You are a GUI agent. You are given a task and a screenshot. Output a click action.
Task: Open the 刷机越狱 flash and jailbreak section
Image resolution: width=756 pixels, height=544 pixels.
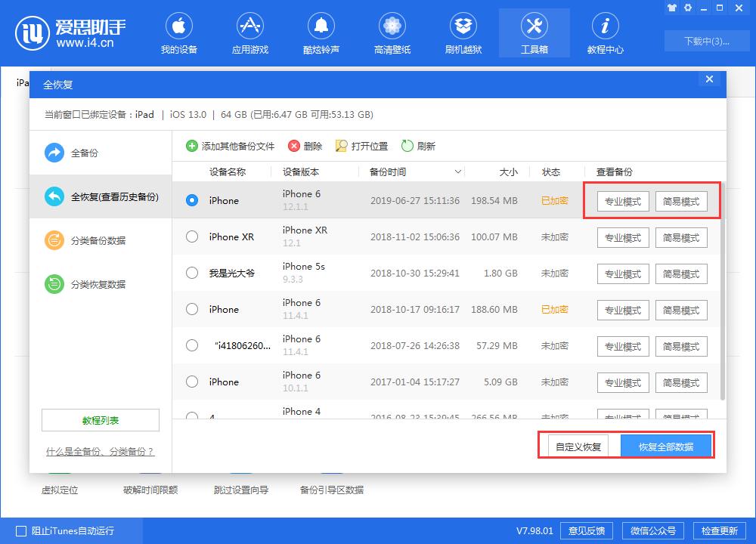(x=463, y=32)
